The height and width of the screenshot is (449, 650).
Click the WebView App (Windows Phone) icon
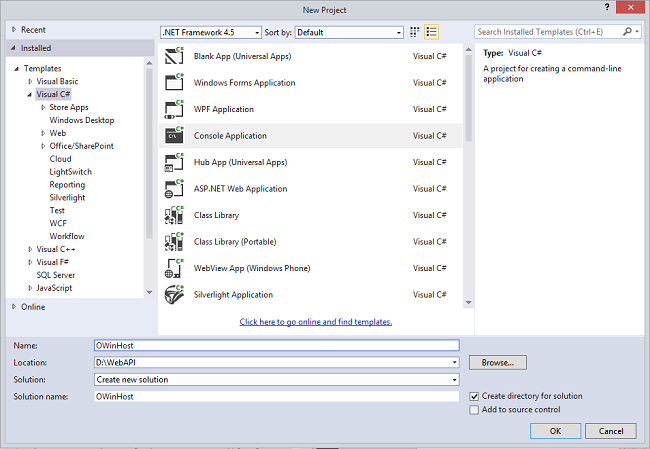click(174, 268)
